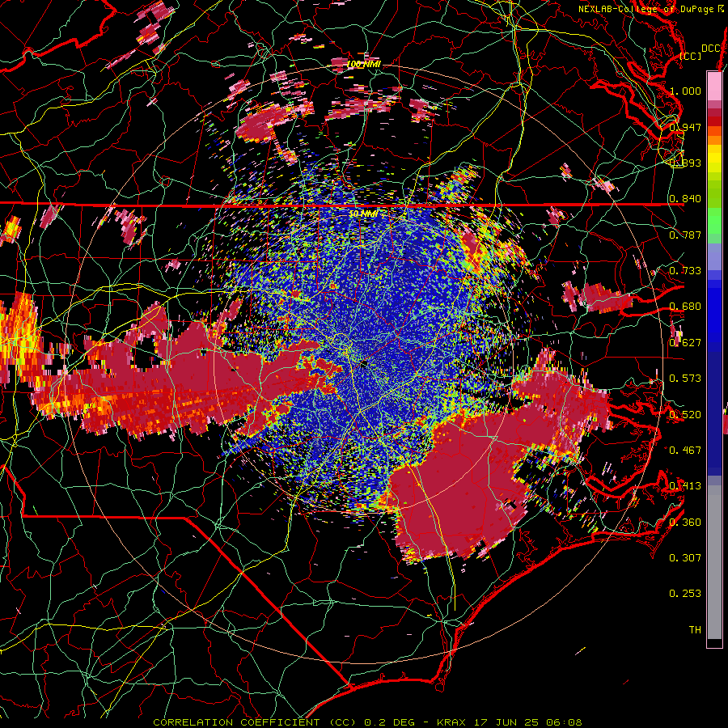This screenshot has width=728, height=728.
Task: Select the 0.680 scale value
Action: (685, 307)
